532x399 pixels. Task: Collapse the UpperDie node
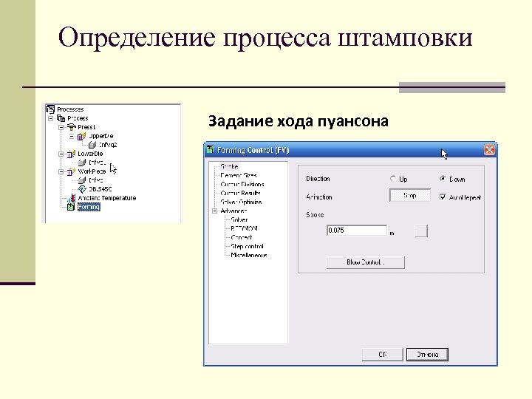coord(72,136)
